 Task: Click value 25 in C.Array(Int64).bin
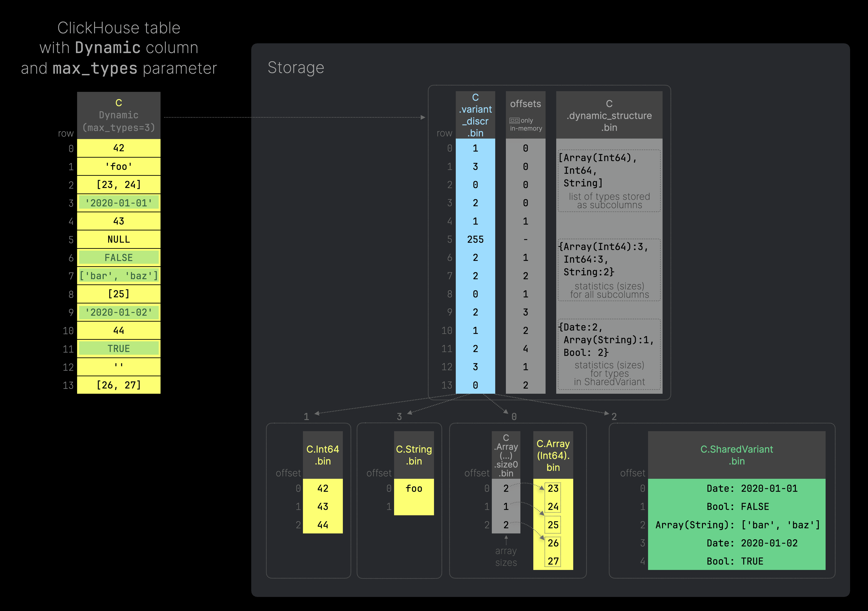pyautogui.click(x=553, y=525)
